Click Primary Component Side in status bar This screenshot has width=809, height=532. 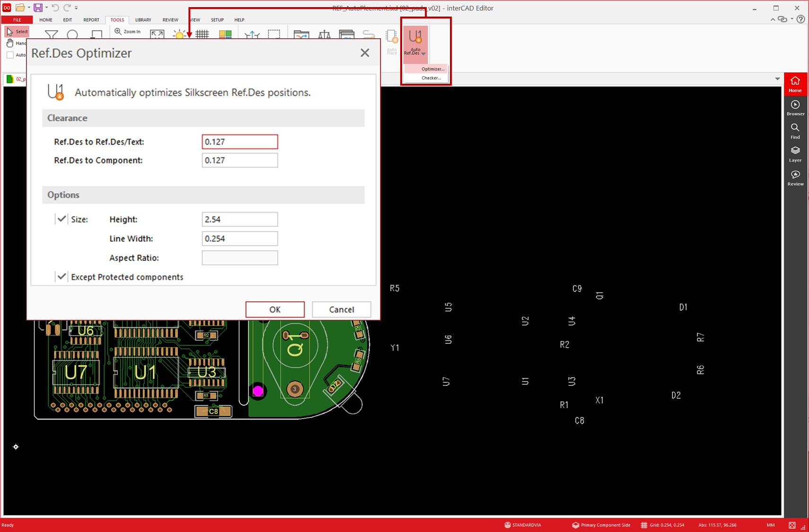pos(601,525)
